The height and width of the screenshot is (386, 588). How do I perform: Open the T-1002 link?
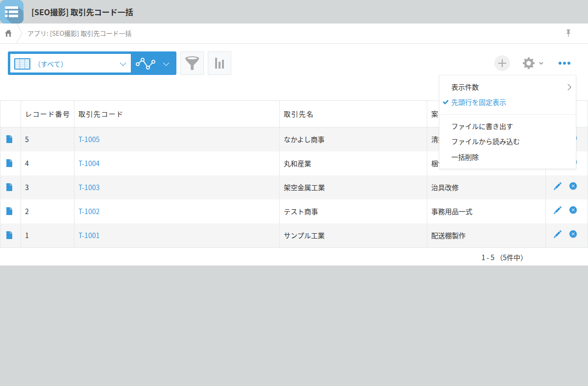89,212
